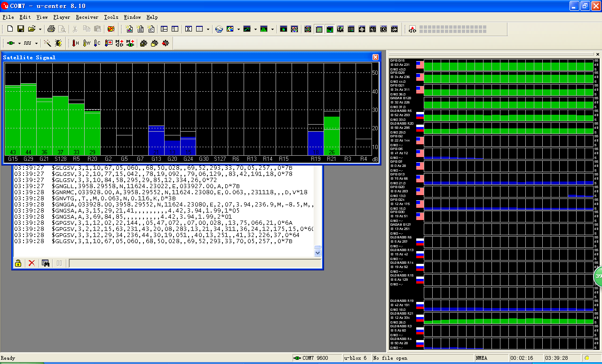Click the Print icon in toolbar
Viewport: 602px width, 364px height.
51,29
